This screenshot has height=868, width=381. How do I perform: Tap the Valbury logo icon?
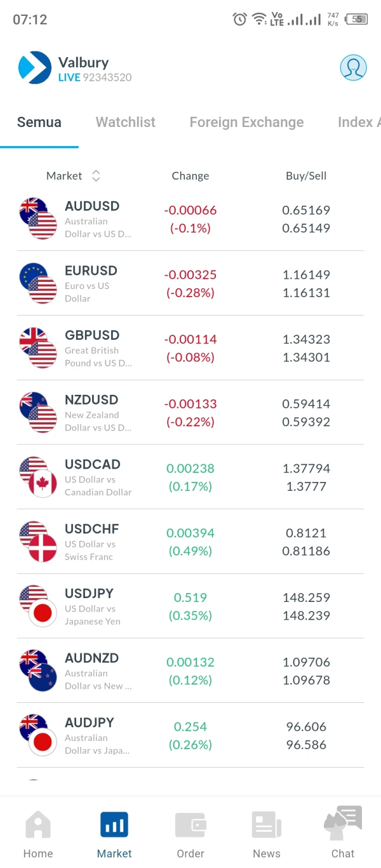35,67
